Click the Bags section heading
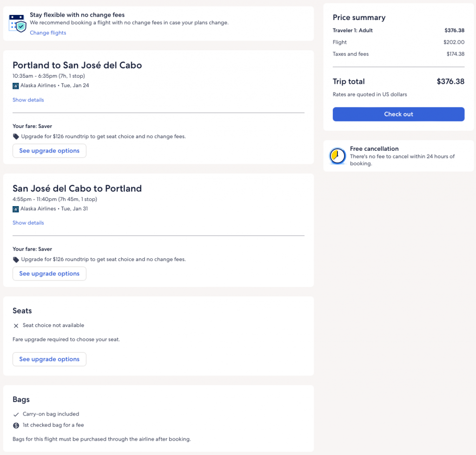The height and width of the screenshot is (455, 476). click(x=21, y=400)
